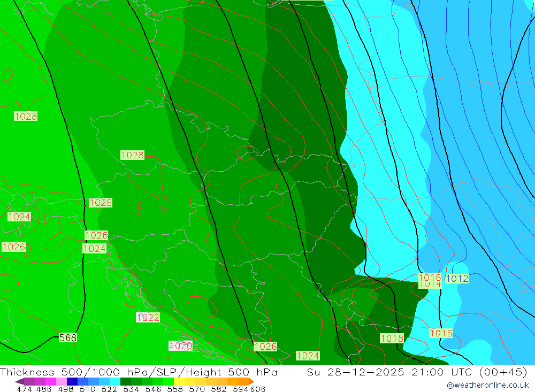The height and width of the screenshot is (392, 535).
Task: Click the orange right arrow of legend
Action: point(251,381)
